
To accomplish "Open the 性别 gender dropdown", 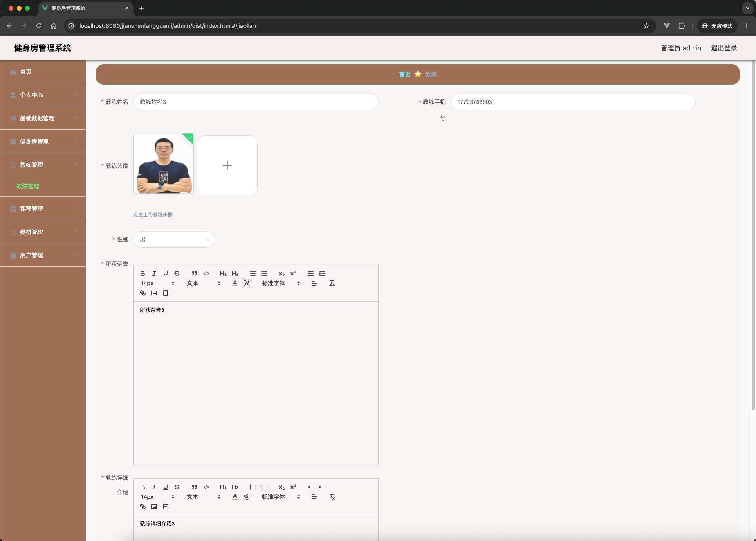I will click(174, 239).
